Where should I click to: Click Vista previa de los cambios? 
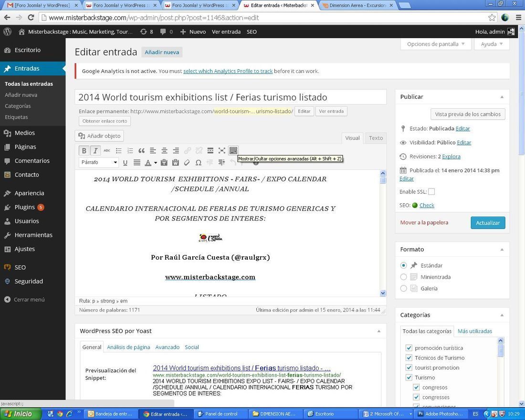[468, 114]
